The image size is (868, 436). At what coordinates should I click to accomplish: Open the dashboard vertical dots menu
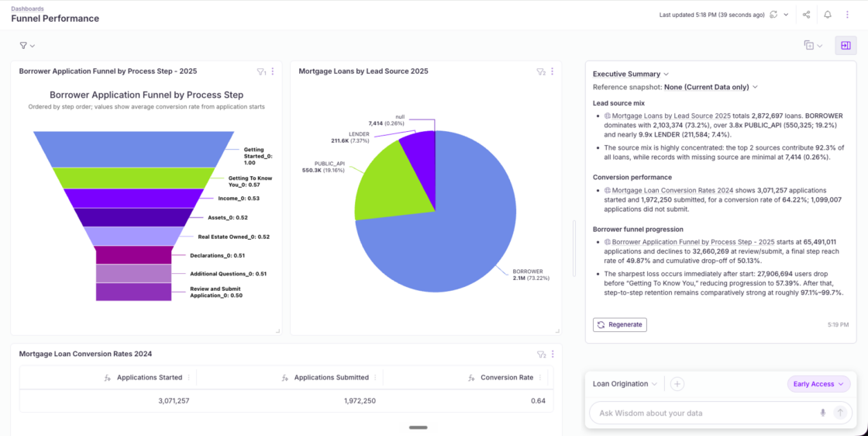pos(847,15)
